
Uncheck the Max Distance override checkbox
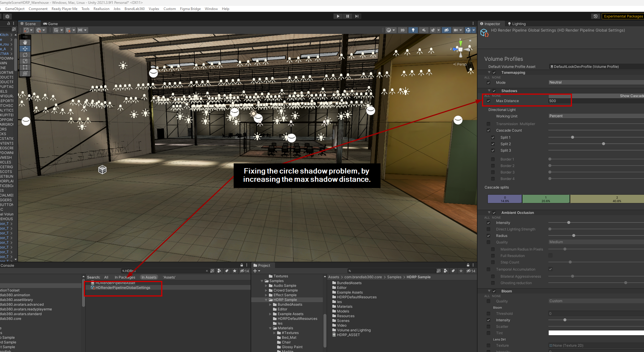pos(488,101)
